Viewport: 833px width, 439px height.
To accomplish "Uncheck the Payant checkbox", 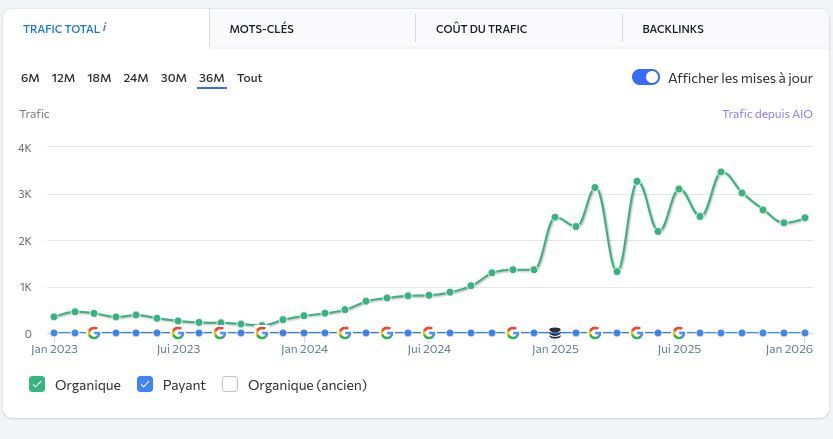I will 145,385.
